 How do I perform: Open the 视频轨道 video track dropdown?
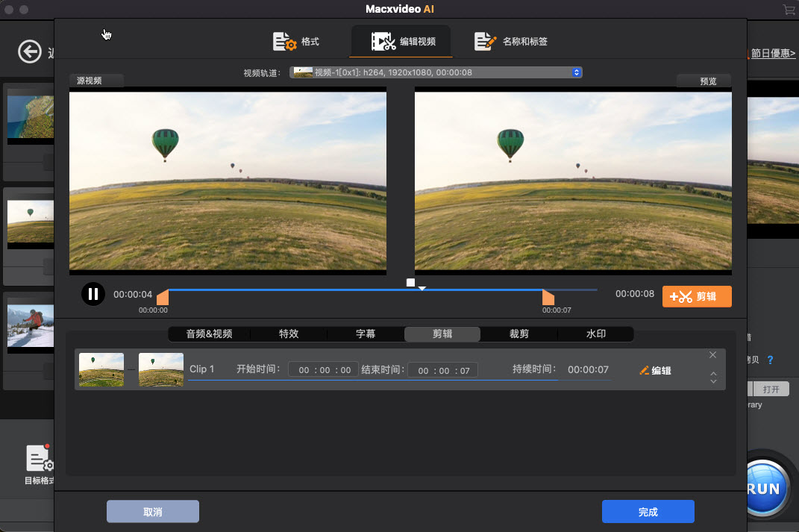(x=436, y=72)
